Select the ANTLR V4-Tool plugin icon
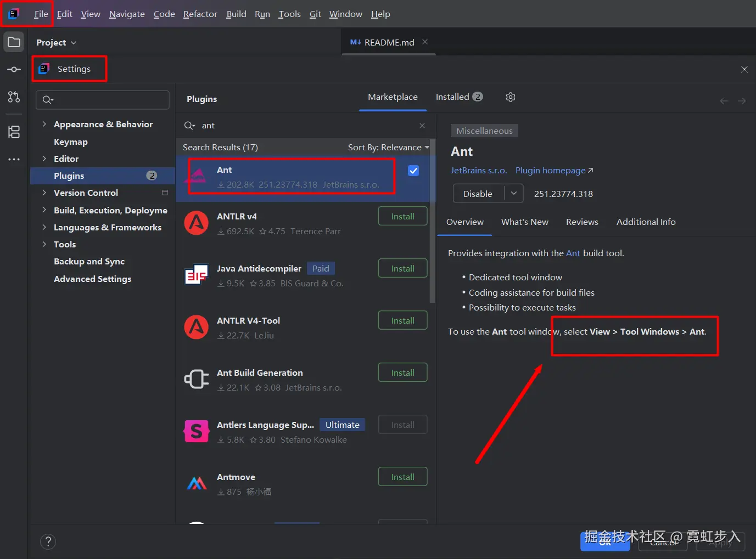Screen dimensions: 756x559 pos(196,327)
